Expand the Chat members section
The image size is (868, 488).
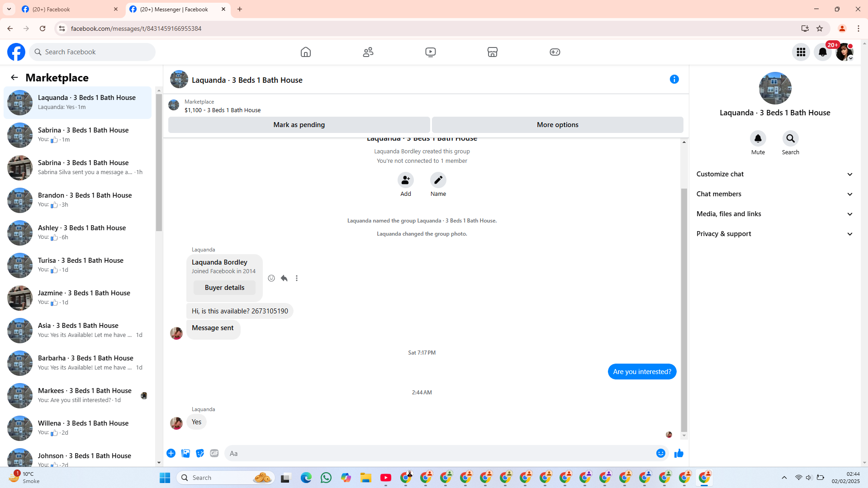775,194
